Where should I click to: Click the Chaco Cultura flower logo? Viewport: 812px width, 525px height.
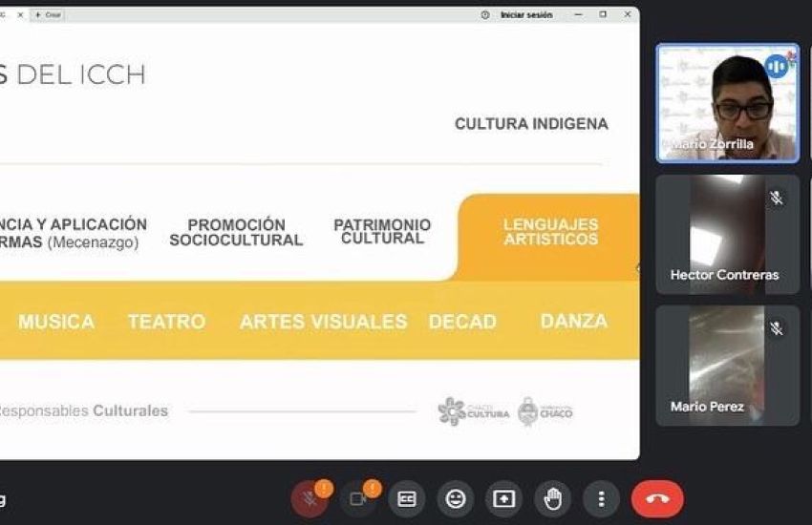tap(473, 411)
